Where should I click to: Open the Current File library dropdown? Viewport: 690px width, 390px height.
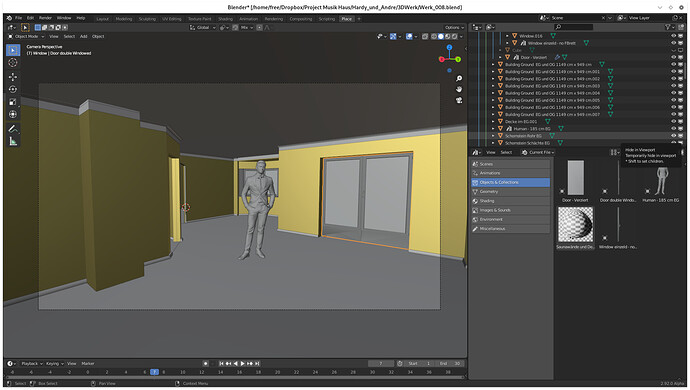tap(538, 152)
